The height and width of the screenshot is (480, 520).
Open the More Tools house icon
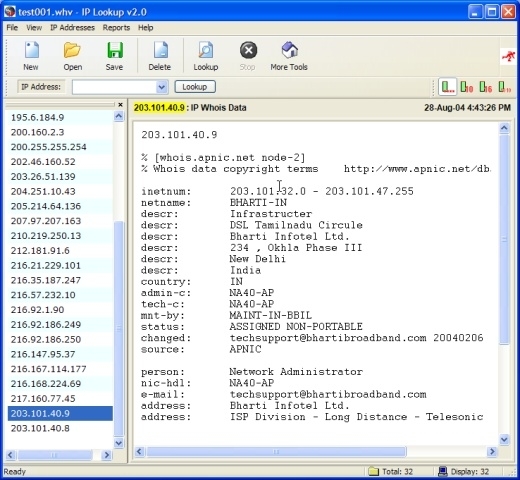[289, 51]
